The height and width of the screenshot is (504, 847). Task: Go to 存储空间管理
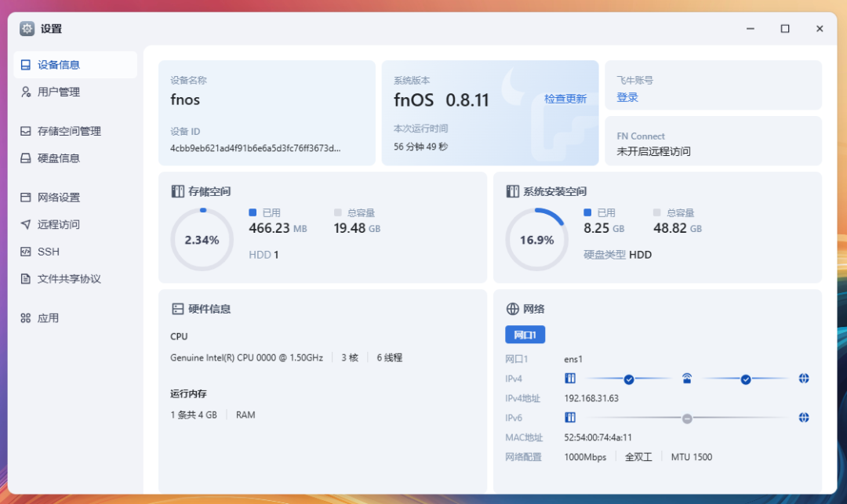point(75,131)
